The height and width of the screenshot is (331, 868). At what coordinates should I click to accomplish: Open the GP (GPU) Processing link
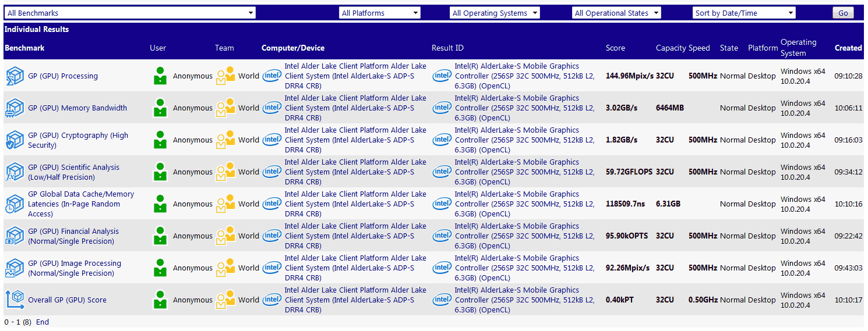[63, 76]
